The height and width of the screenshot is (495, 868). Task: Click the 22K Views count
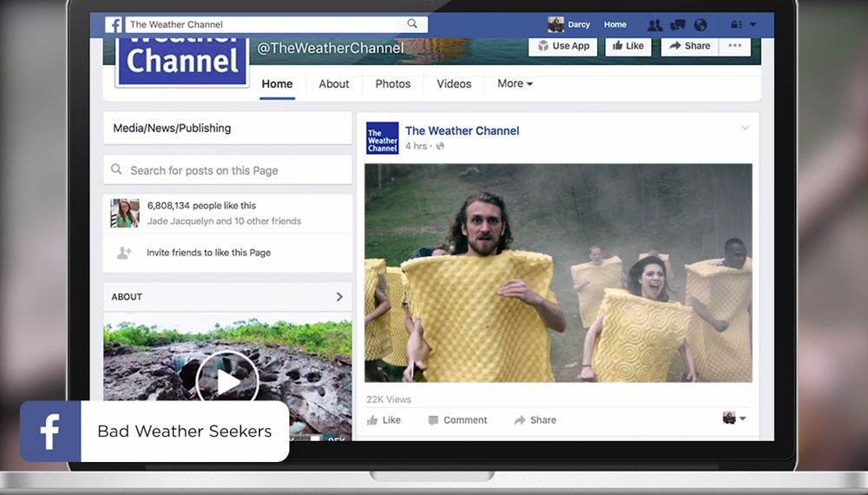(x=389, y=399)
